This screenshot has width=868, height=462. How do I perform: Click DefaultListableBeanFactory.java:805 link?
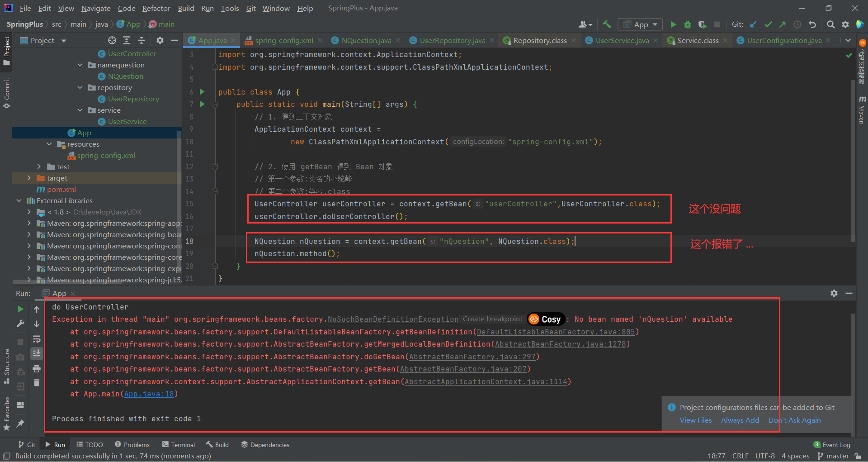pos(556,332)
